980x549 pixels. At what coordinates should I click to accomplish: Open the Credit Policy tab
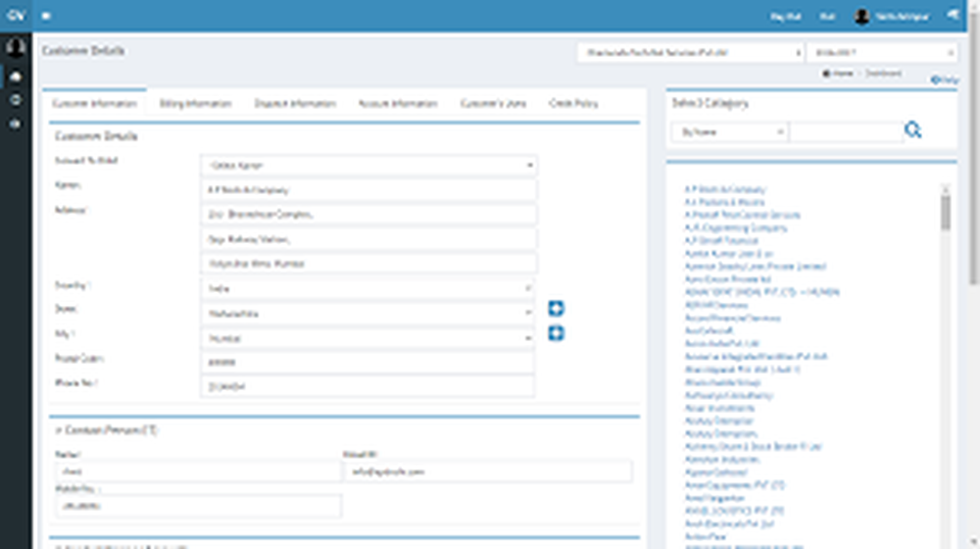point(573,103)
